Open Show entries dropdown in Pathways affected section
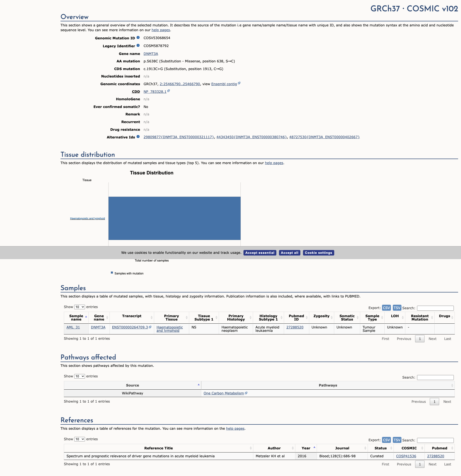This screenshot has height=476, width=461. click(79, 376)
